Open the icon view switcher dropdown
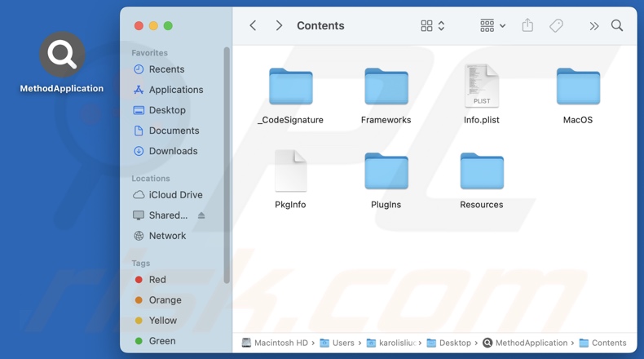 (432, 26)
